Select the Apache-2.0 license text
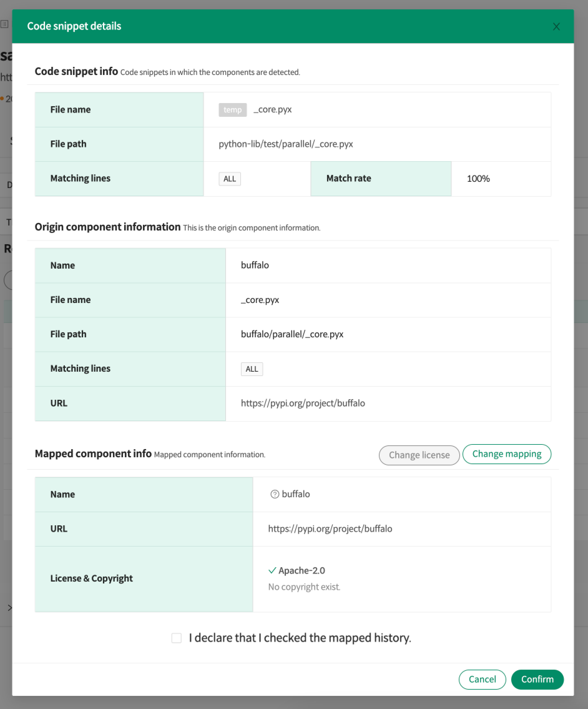The image size is (588, 709). (301, 571)
